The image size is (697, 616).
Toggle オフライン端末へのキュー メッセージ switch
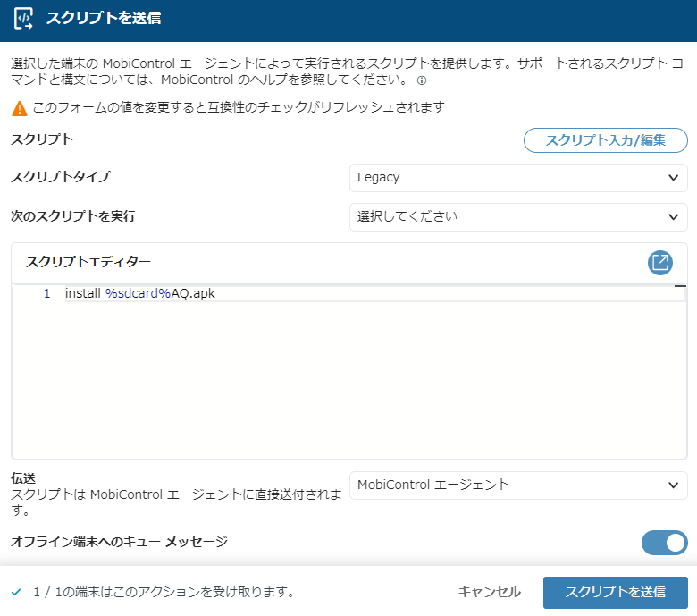click(664, 543)
